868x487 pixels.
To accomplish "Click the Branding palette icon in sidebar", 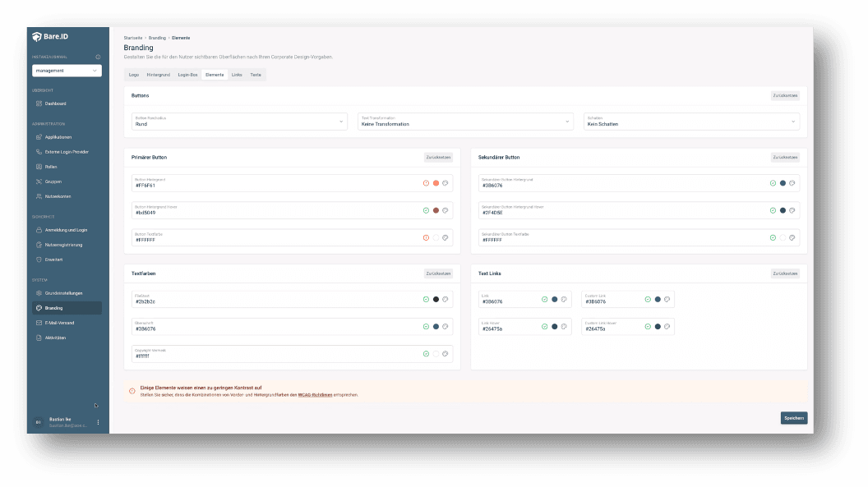I will [39, 308].
